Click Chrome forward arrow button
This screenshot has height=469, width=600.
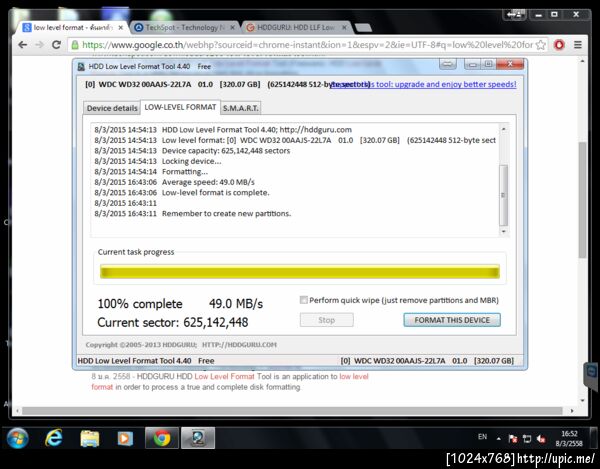[x=39, y=45]
